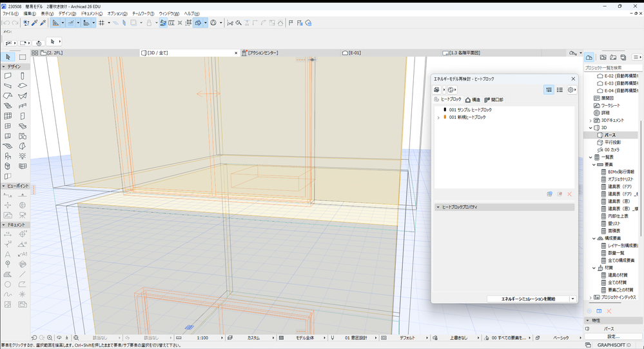Screen dimensions: 644x349
Task: Open the dropdown arrow beside エネルギーシミュレーションを開始
Action: point(572,299)
